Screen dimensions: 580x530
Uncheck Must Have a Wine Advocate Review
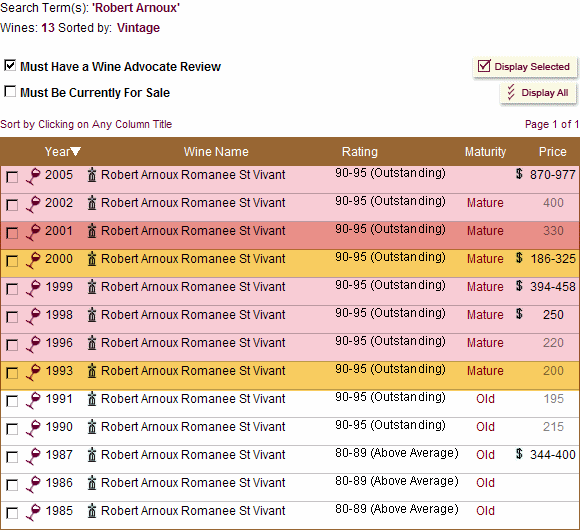point(10,65)
